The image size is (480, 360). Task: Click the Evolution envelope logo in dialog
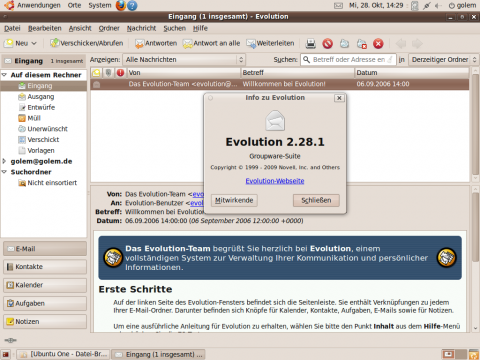[275, 120]
